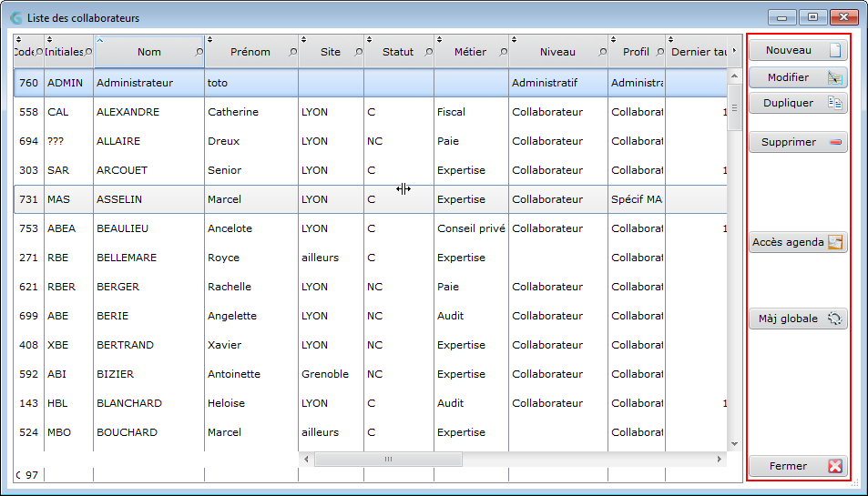Click horizontal scrollbar left arrow
The image size is (868, 496).
[x=307, y=459]
